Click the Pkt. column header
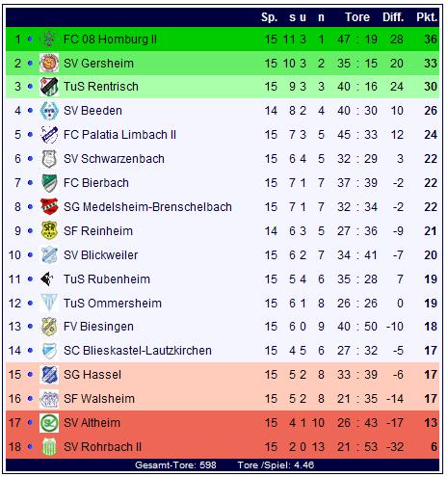 (427, 17)
